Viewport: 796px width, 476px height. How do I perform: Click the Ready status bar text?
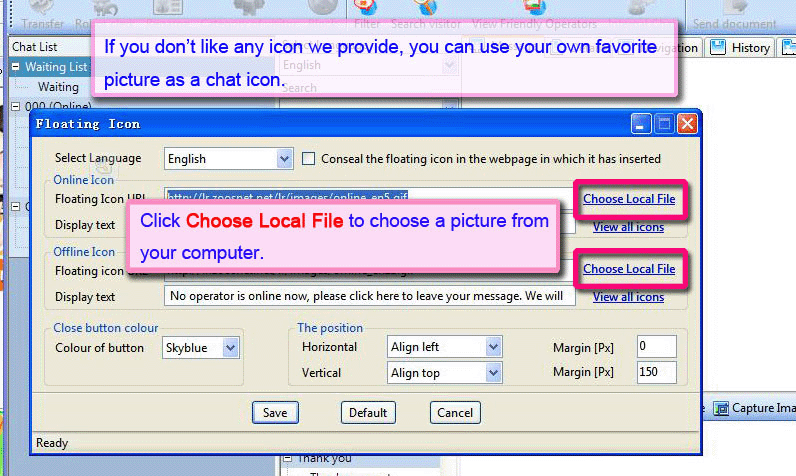click(52, 443)
